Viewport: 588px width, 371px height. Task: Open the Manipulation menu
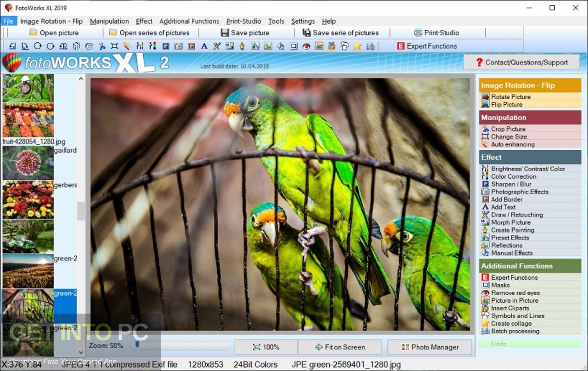coord(109,21)
